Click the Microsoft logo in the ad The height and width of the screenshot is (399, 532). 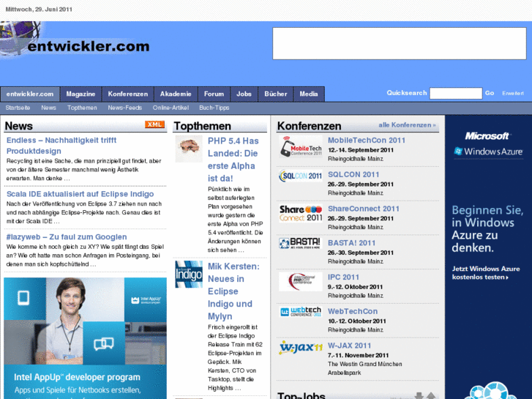pyautogui.click(x=487, y=136)
